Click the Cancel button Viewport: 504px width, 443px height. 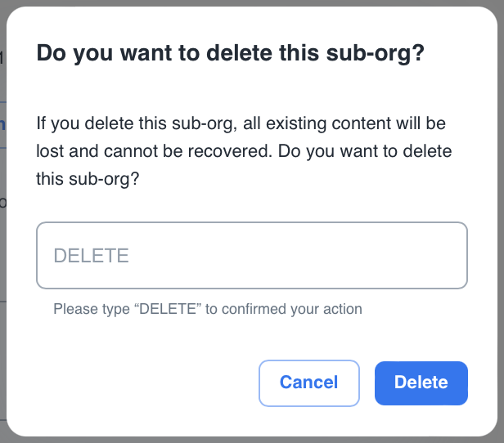click(x=308, y=383)
